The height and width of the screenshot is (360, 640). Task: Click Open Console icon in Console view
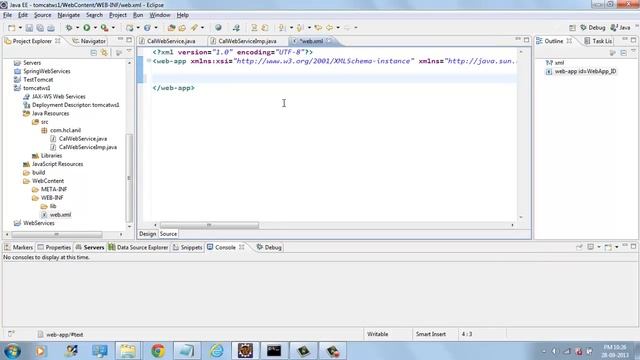608,247
